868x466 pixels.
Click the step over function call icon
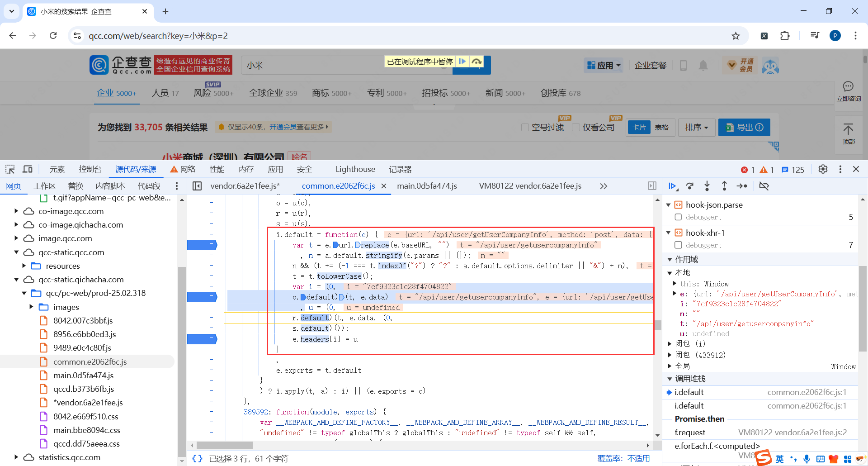click(x=690, y=186)
